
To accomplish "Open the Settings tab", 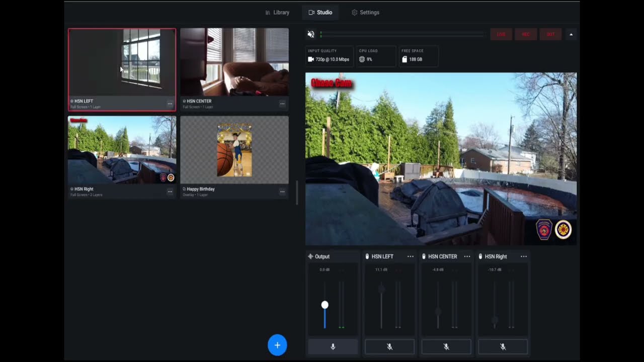I will [x=365, y=13].
